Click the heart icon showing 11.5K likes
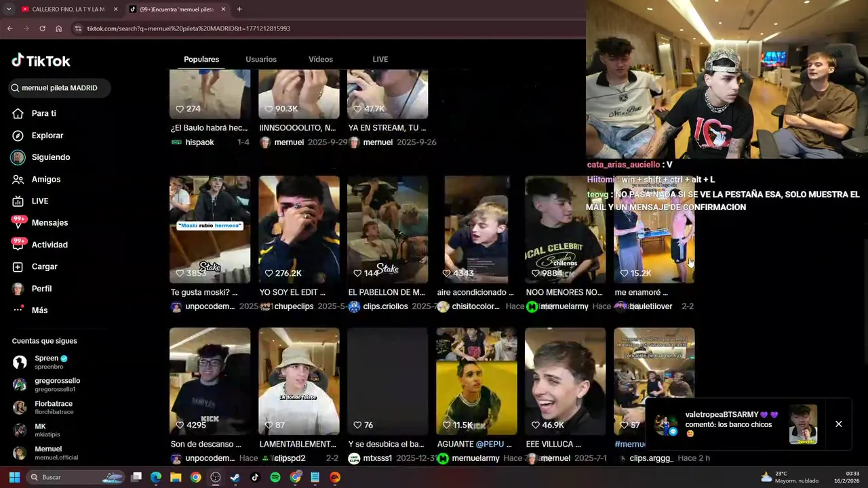This screenshot has height=488, width=868. [x=447, y=425]
